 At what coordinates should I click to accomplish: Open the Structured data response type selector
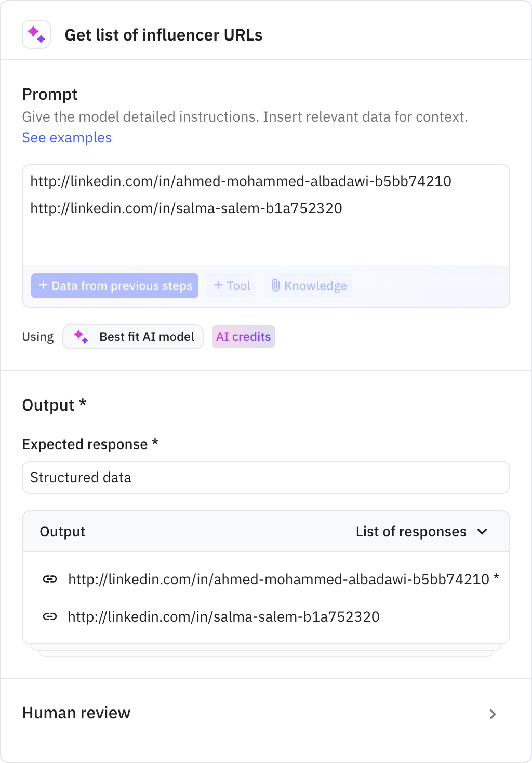click(x=265, y=477)
